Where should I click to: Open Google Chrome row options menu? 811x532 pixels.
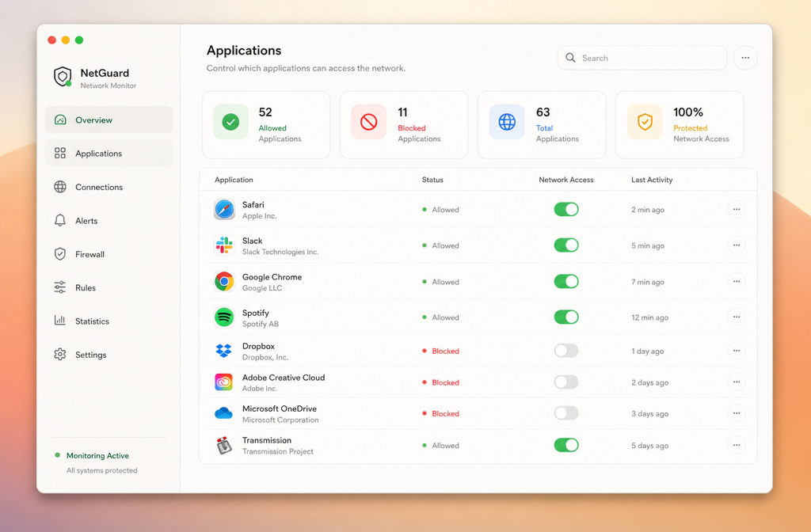737,281
